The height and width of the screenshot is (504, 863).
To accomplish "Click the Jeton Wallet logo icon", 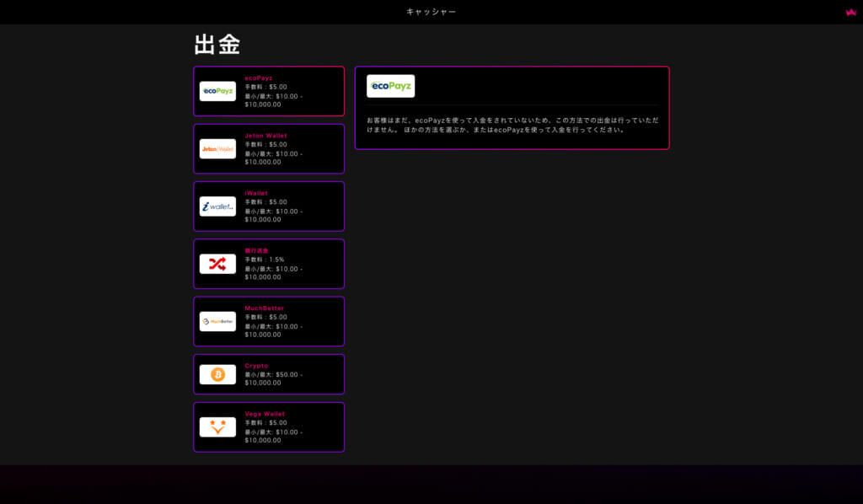I will click(x=217, y=149).
